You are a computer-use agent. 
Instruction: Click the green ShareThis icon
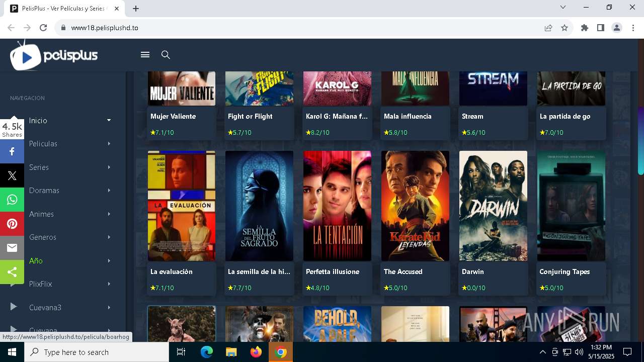12,272
